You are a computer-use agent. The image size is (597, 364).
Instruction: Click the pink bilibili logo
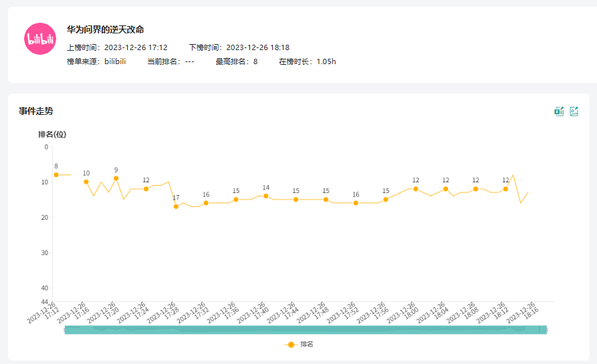[40, 39]
